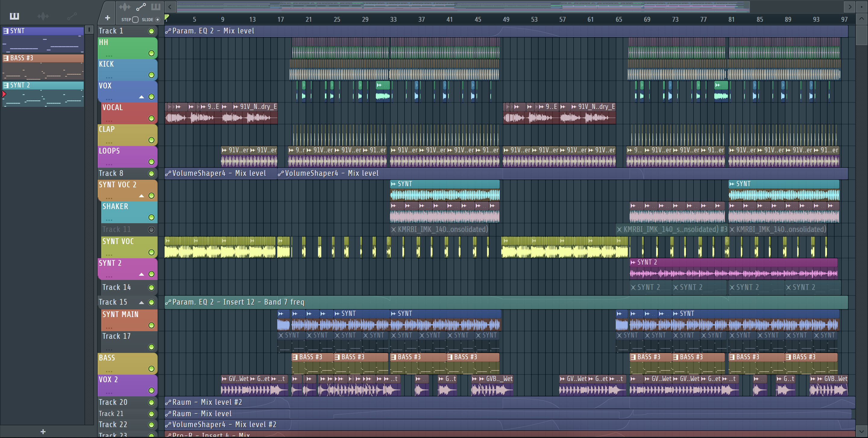This screenshot has width=868, height=438.
Task: Select the VOX 2 track header
Action: click(x=128, y=386)
